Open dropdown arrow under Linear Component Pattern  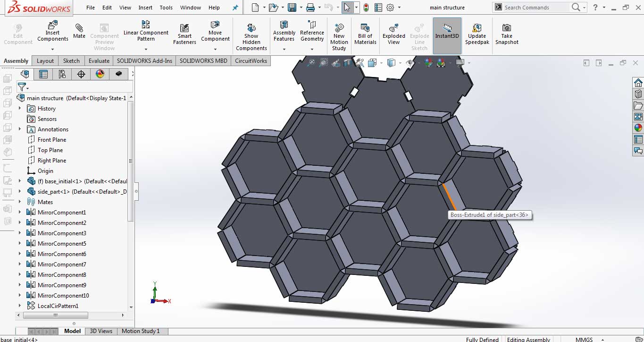coord(146,49)
